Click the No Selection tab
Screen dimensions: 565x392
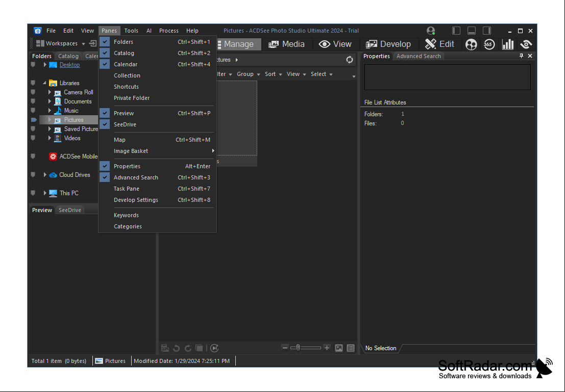[381, 348]
